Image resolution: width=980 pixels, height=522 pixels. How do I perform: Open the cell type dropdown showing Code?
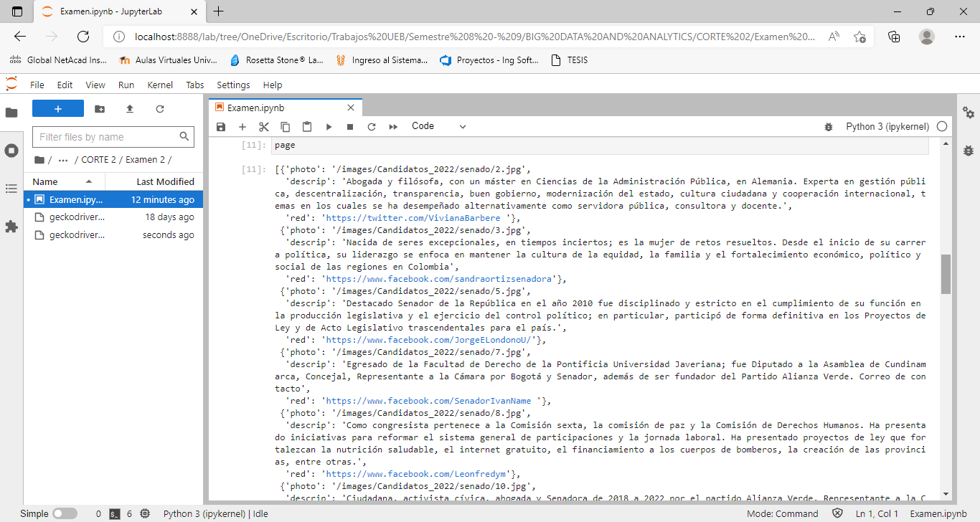pyautogui.click(x=438, y=126)
